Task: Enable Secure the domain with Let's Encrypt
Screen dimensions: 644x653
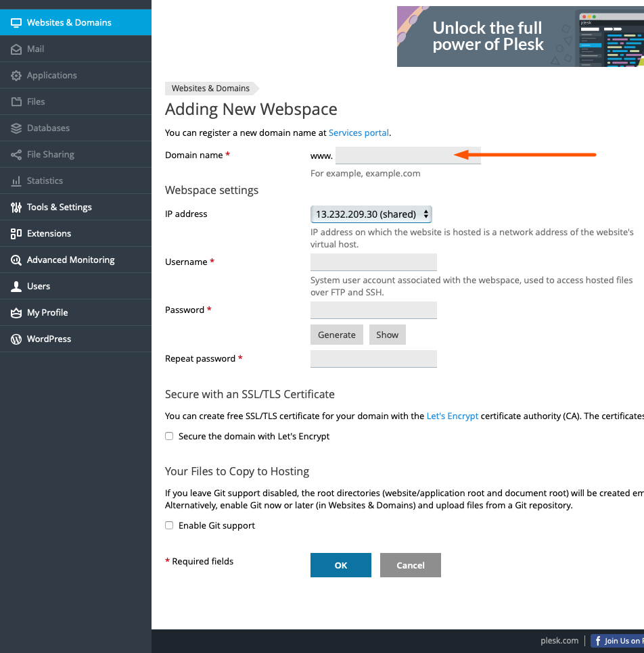Action: point(169,436)
